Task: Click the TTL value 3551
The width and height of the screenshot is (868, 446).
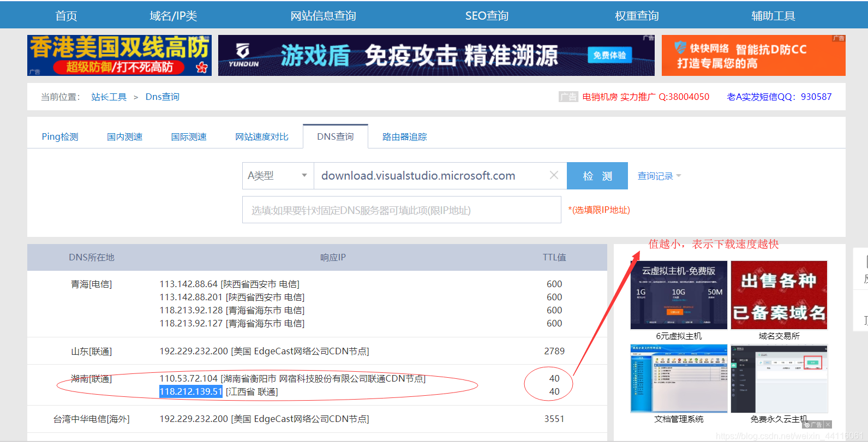Action: point(554,419)
